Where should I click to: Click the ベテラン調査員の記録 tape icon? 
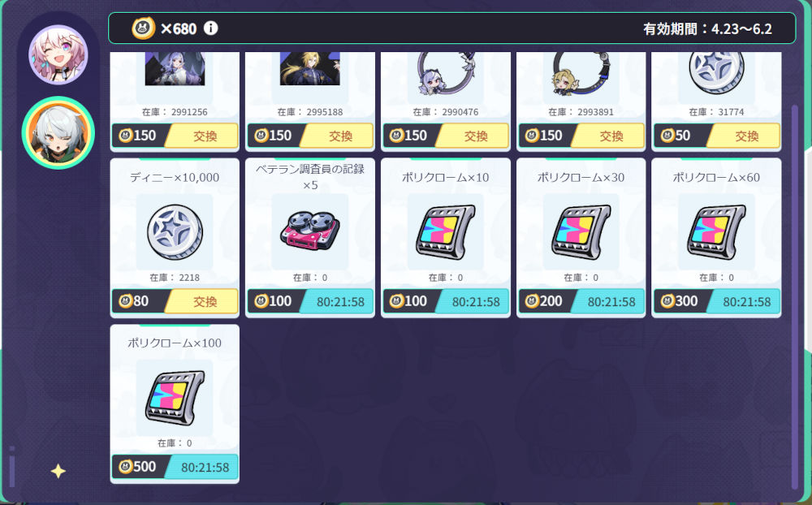pos(309,230)
